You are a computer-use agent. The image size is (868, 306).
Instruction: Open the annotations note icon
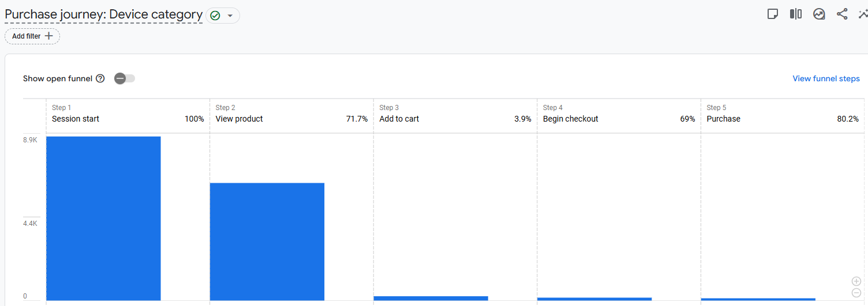[773, 14]
